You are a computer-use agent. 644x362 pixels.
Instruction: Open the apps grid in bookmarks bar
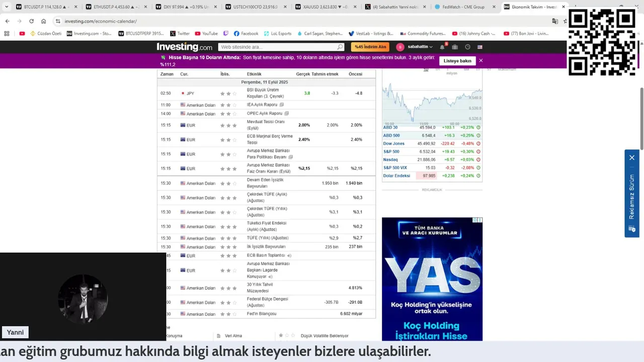tap(7, 34)
